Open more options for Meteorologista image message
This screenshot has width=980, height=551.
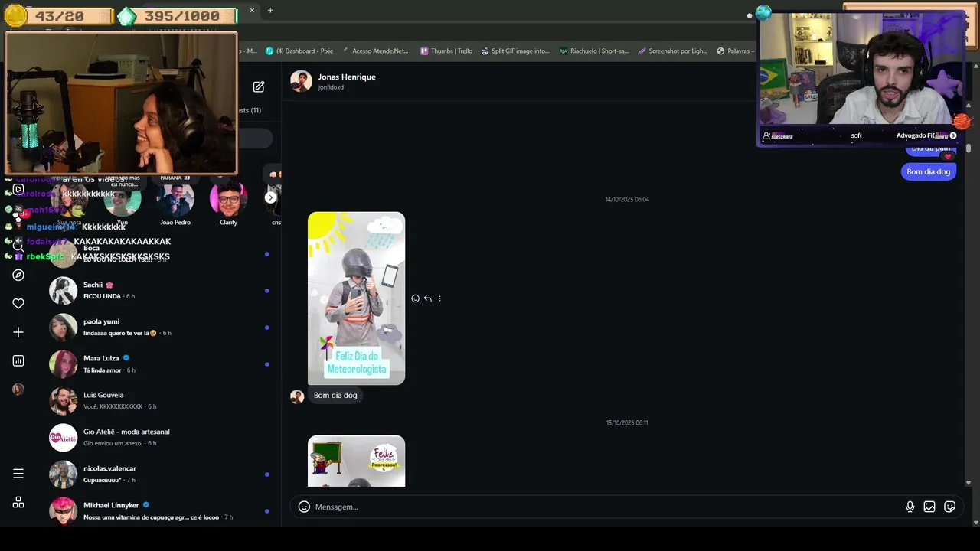(x=439, y=298)
